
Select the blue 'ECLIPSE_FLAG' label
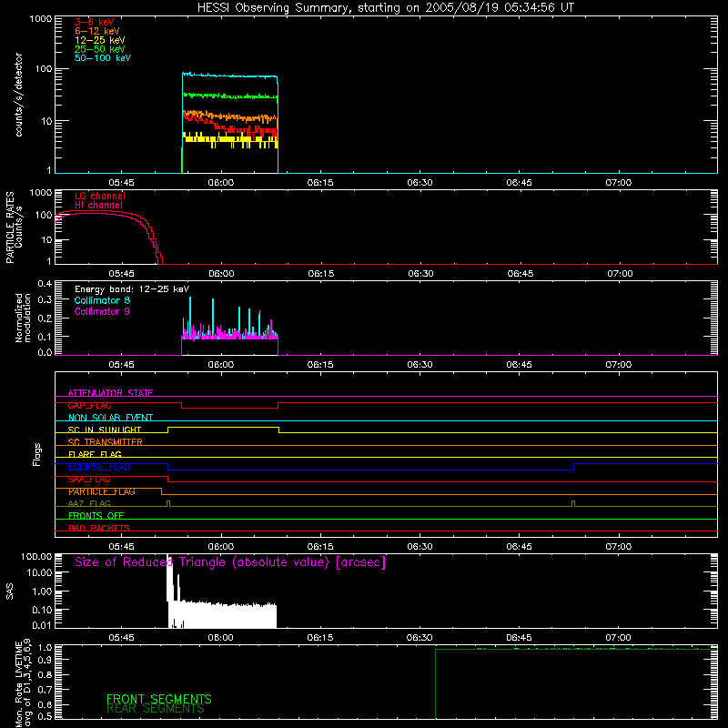tap(99, 467)
